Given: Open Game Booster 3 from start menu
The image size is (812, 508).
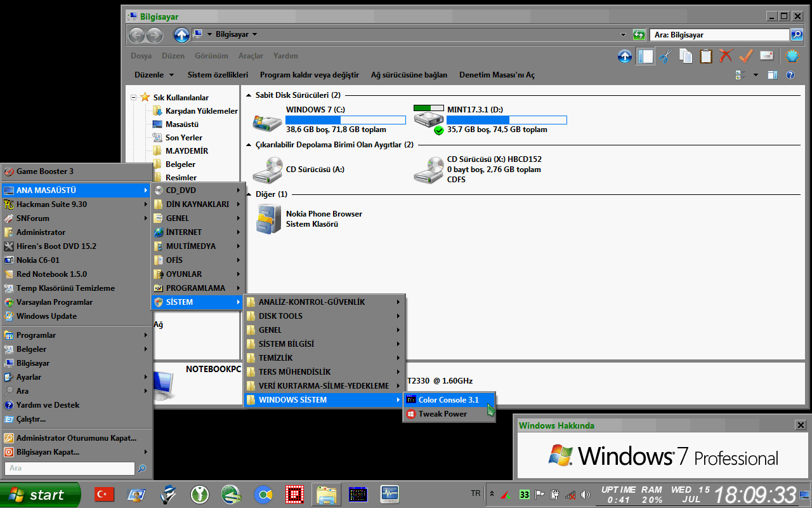Looking at the screenshot, I should point(76,171).
